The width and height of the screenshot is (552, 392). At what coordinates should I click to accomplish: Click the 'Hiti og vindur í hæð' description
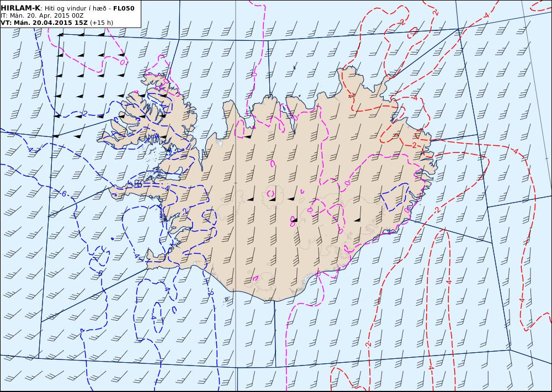click(x=75, y=8)
